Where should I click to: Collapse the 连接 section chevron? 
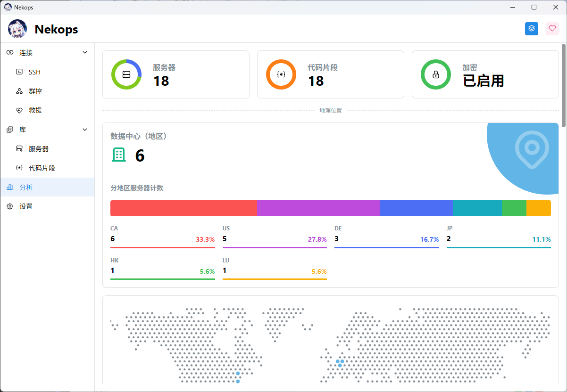pyautogui.click(x=85, y=53)
